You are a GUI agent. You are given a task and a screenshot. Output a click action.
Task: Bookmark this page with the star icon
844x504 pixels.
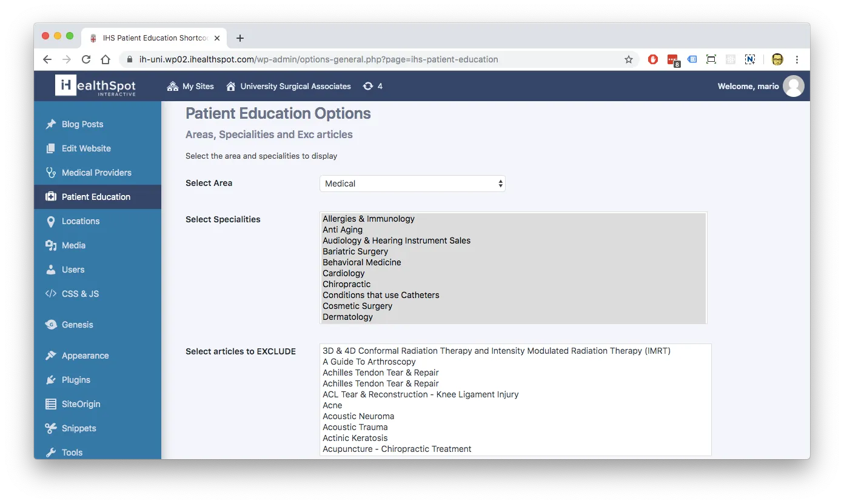tap(629, 59)
